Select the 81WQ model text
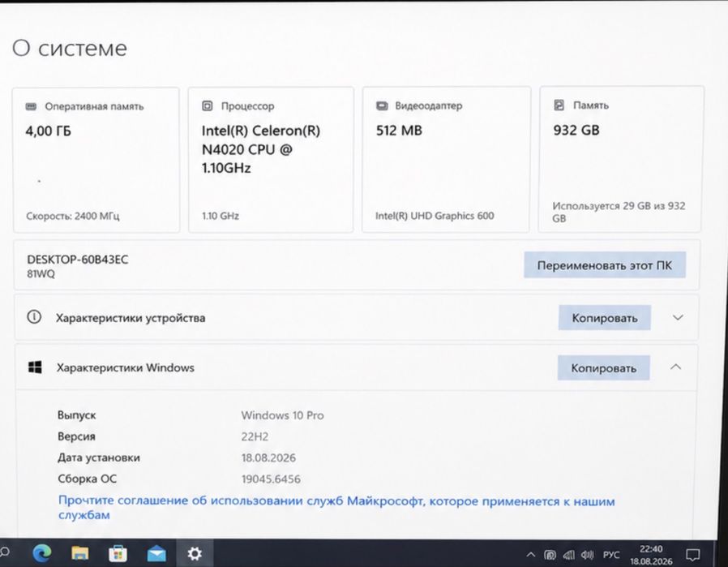The width and height of the screenshot is (728, 567). click(x=41, y=274)
